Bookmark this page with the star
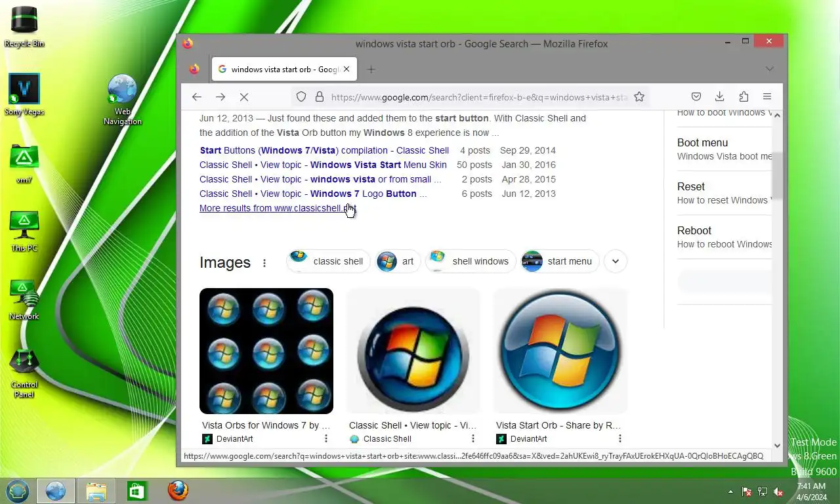 [639, 97]
